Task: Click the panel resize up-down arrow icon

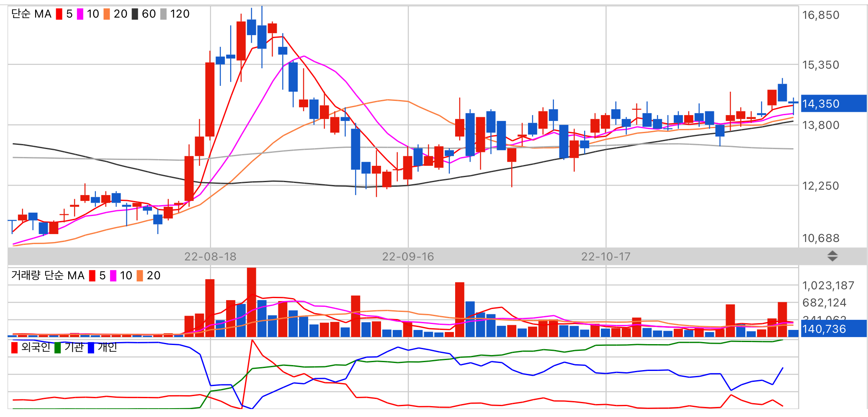Action: pyautogui.click(x=832, y=256)
